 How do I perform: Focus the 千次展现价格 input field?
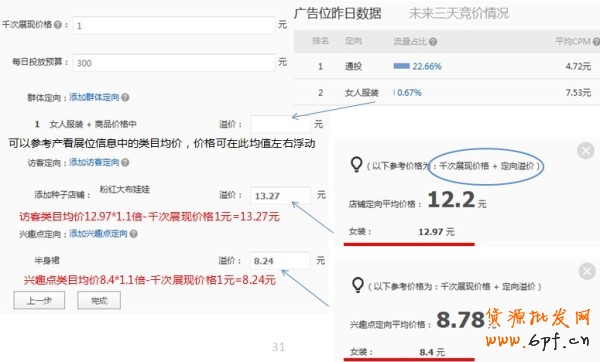(174, 25)
